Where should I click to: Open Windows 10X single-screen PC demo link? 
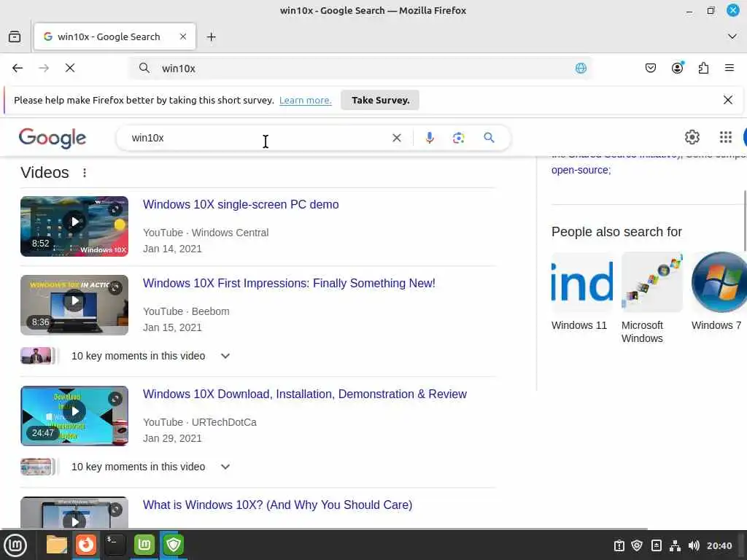click(241, 204)
